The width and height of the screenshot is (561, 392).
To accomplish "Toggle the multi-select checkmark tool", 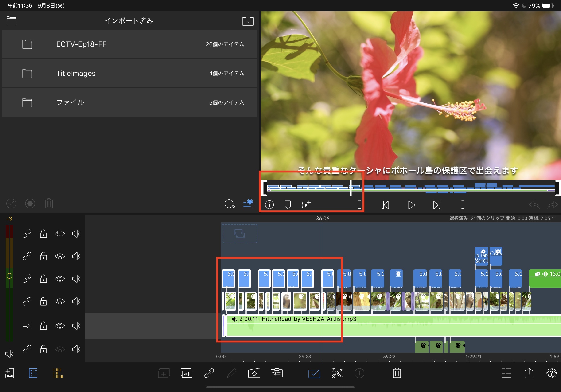I will (x=314, y=373).
